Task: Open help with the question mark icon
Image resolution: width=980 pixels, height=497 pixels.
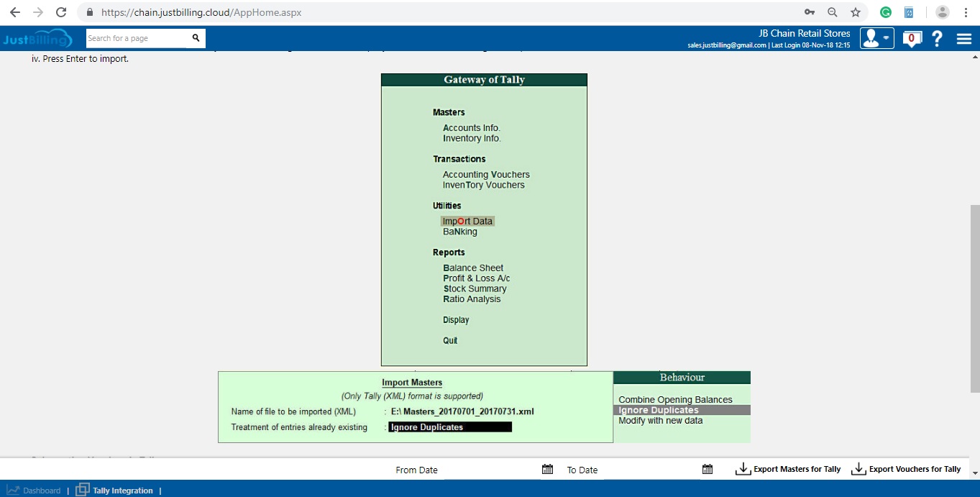Action: (937, 39)
